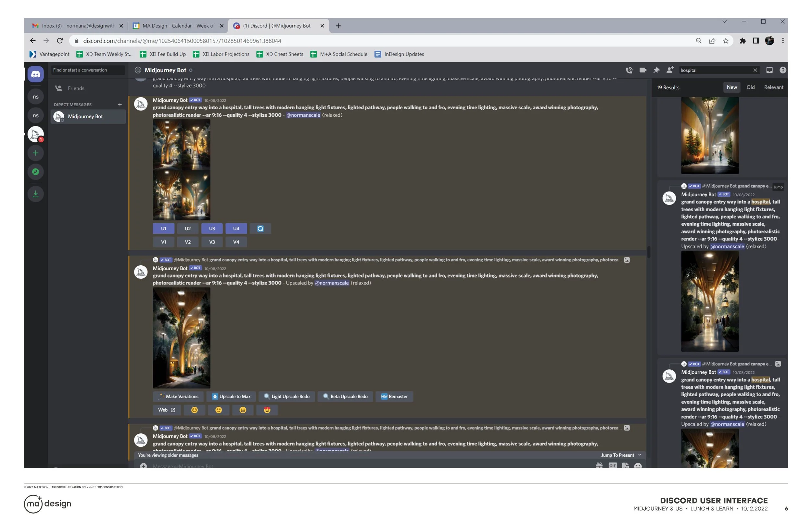812x526 pixels.
Task: Create variations of image 1 with V1
Action: [164, 242]
